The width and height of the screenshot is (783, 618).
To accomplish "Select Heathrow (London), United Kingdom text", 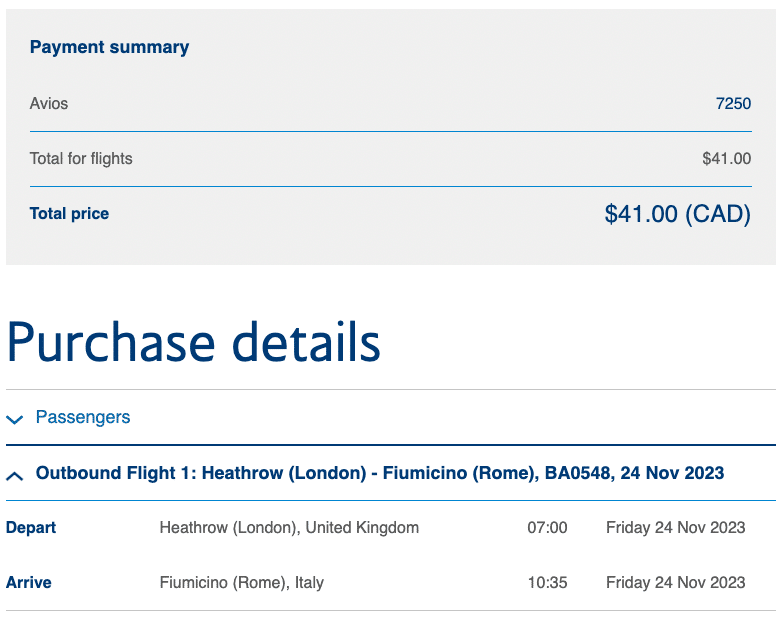I will 289,527.
